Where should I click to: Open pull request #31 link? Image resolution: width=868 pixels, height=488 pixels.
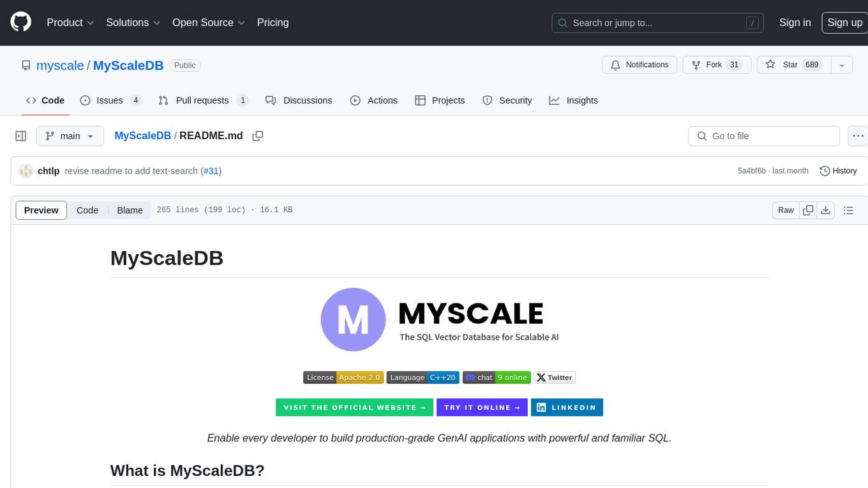pyautogui.click(x=211, y=171)
